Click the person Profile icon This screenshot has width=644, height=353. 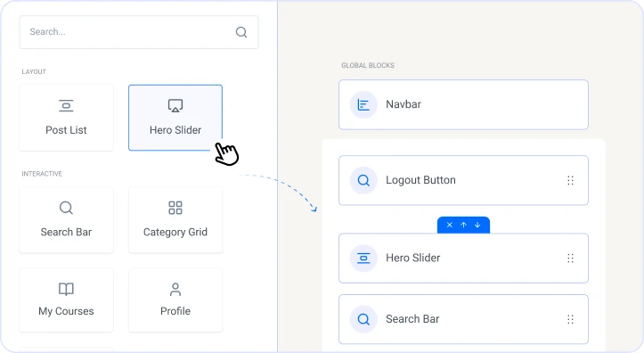pos(175,290)
